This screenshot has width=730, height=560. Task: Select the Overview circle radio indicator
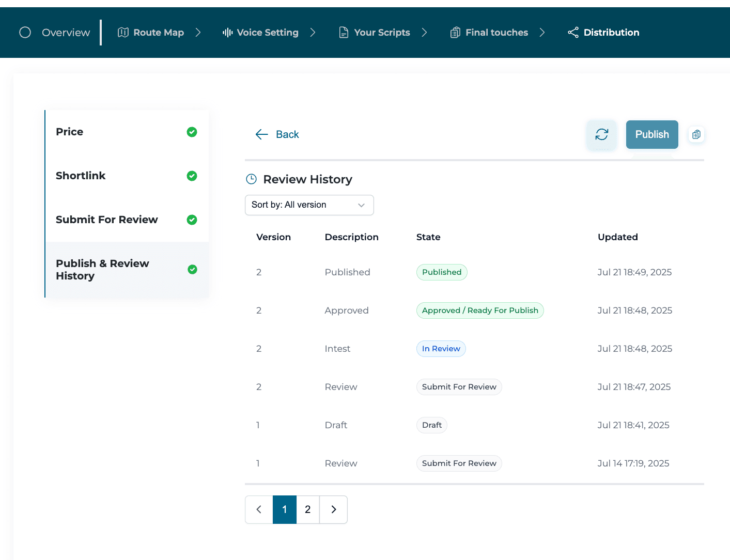tap(25, 33)
